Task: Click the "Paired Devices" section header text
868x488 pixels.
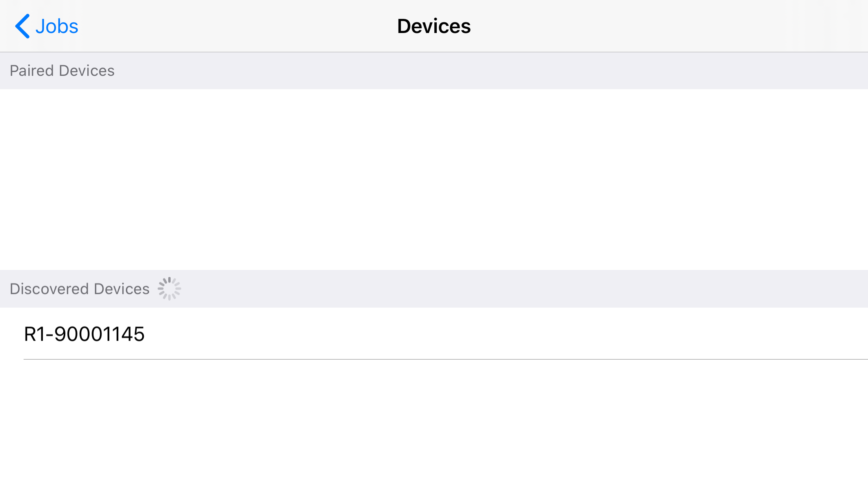Action: [62, 71]
